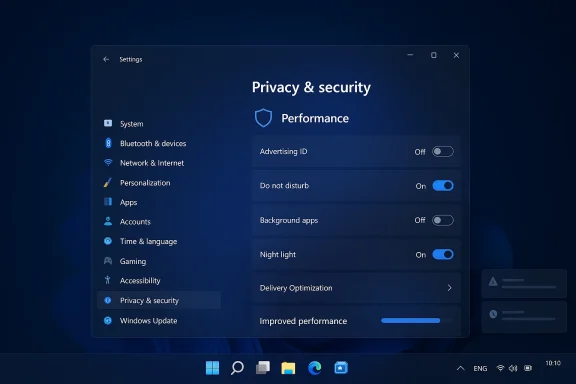Open Time & language settings
The width and height of the screenshot is (576, 384).
click(x=159, y=241)
